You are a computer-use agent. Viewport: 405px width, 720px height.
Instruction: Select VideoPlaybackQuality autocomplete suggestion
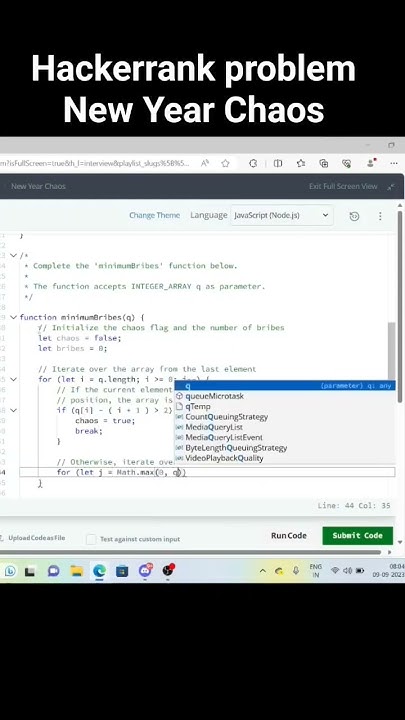pos(285,458)
